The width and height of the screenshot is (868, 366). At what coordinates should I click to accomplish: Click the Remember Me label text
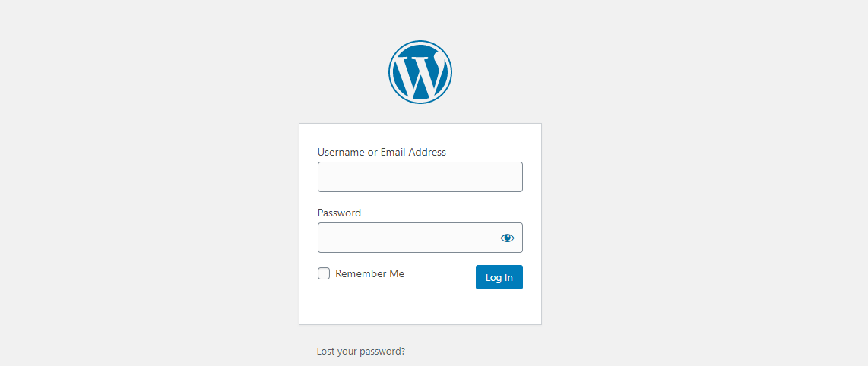(x=369, y=273)
